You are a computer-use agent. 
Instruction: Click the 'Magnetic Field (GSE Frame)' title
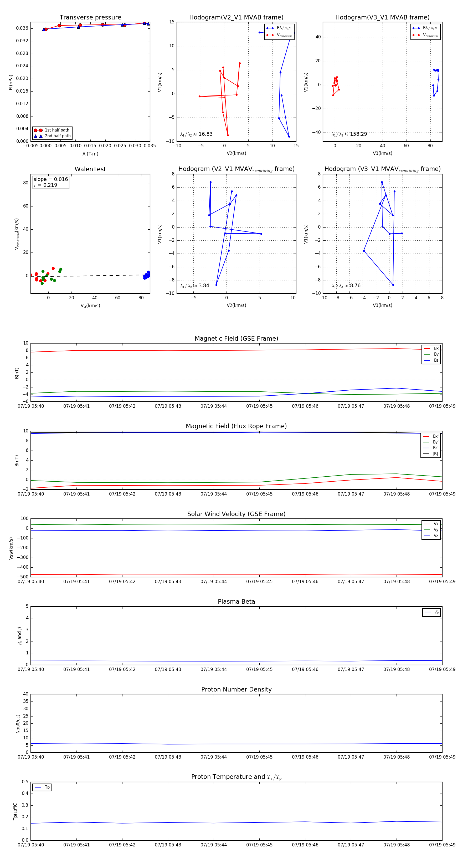pyautogui.click(x=236, y=339)
